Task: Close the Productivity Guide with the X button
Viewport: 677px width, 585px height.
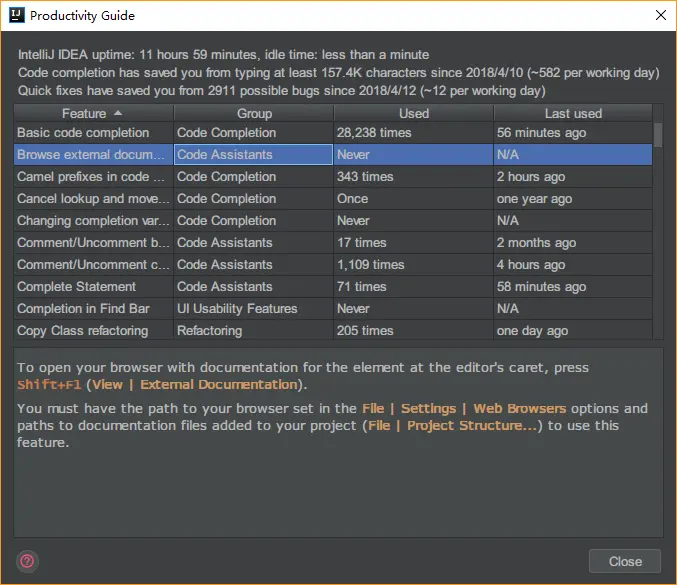Action: pos(661,15)
